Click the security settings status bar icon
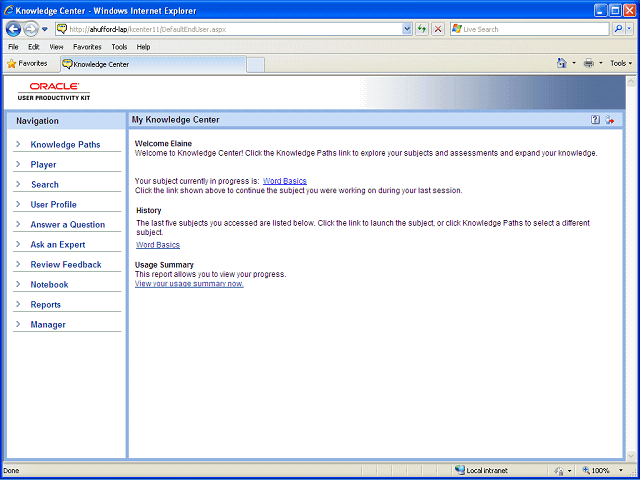The image size is (640, 480). [560, 470]
